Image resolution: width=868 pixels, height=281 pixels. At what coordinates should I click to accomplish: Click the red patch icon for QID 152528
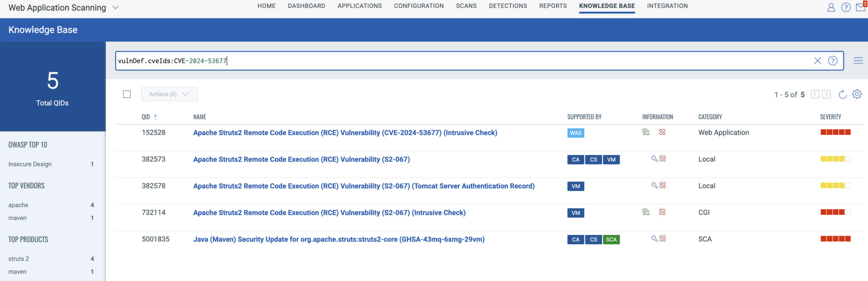point(662,132)
